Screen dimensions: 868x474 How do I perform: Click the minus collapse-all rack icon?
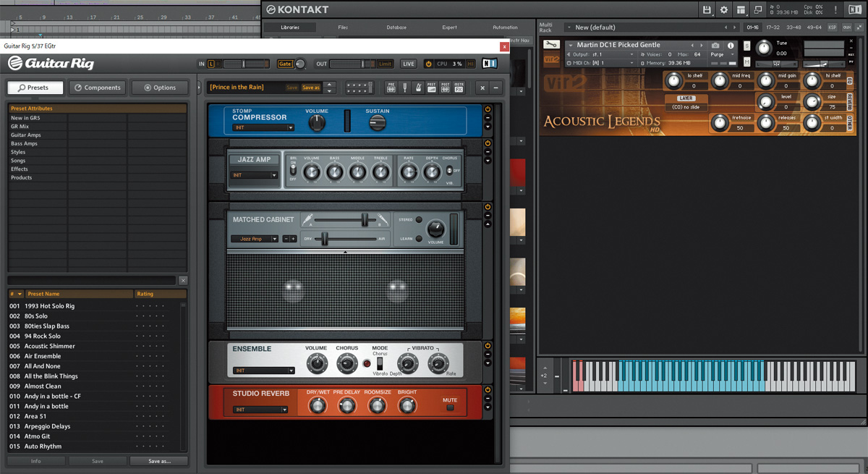tap(496, 88)
